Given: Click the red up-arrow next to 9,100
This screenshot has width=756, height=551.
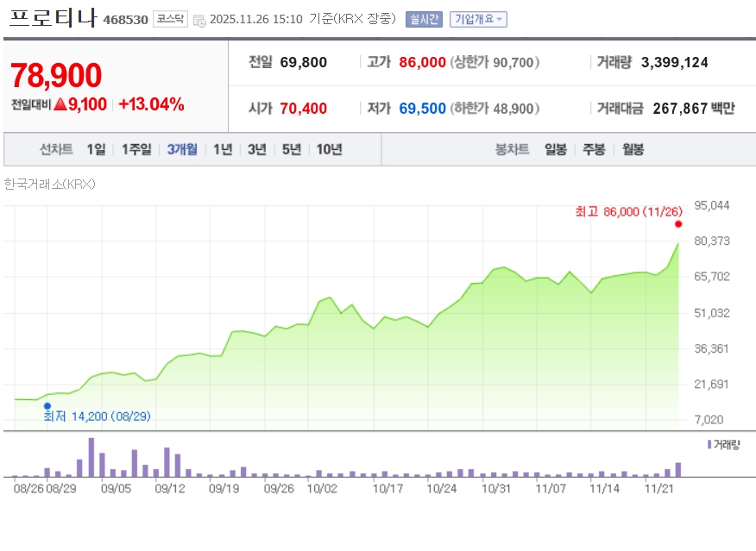Looking at the screenshot, I should 60,105.
